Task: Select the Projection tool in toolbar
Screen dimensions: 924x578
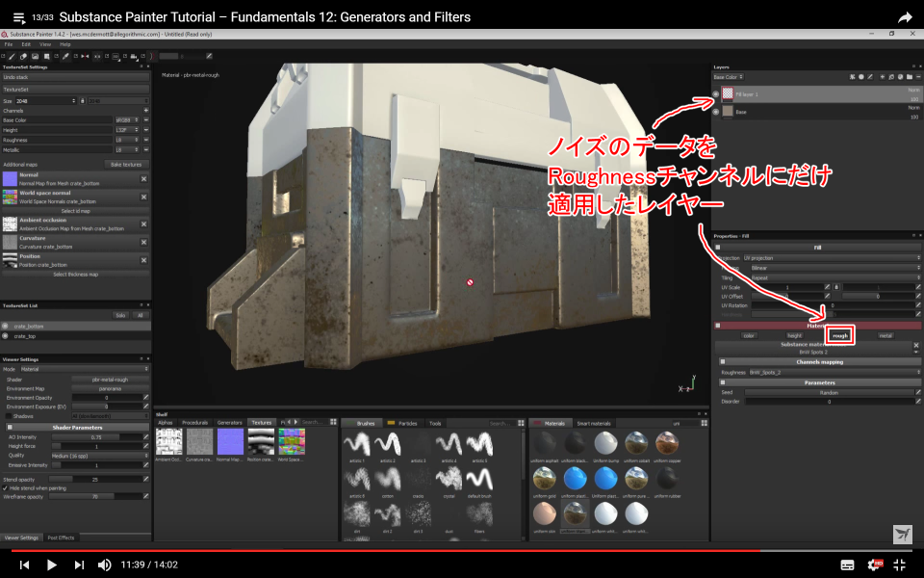Action: click(35, 56)
